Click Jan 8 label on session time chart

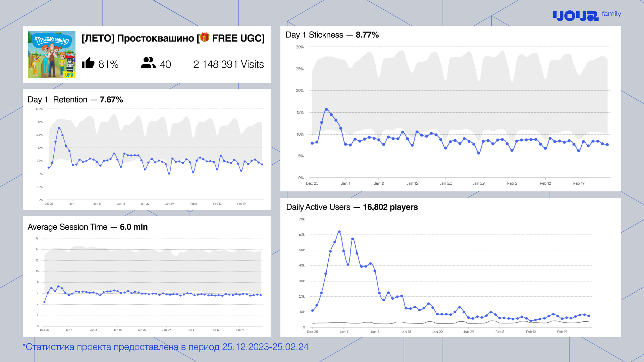coord(93,330)
